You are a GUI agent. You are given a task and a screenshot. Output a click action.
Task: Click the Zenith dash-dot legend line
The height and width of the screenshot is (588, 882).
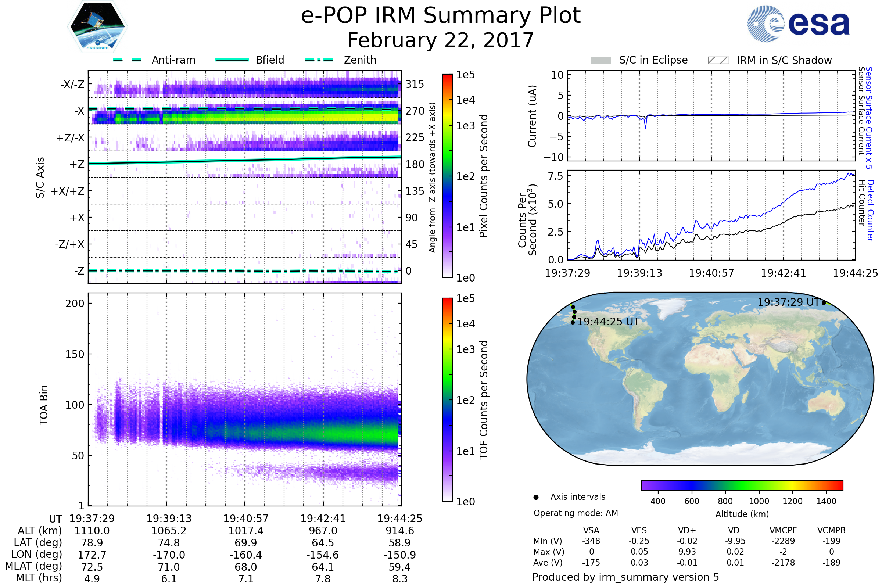[x=319, y=60]
